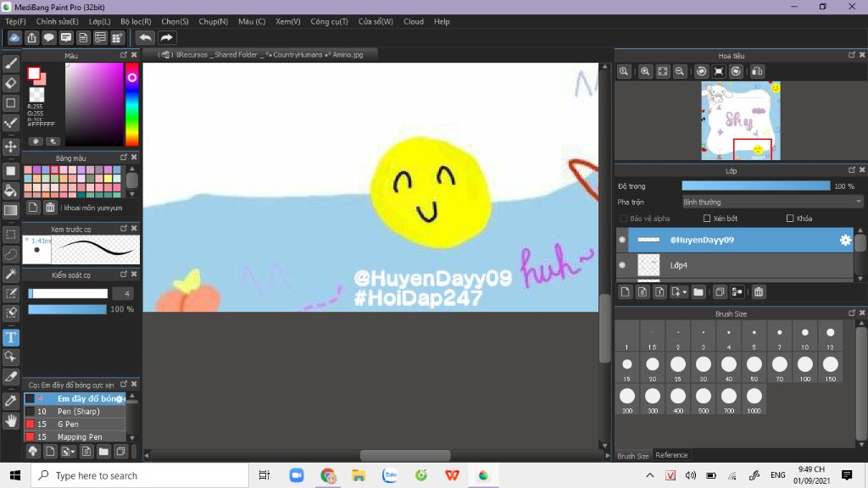Pop out the Hoa tiêu panel

tap(851, 55)
